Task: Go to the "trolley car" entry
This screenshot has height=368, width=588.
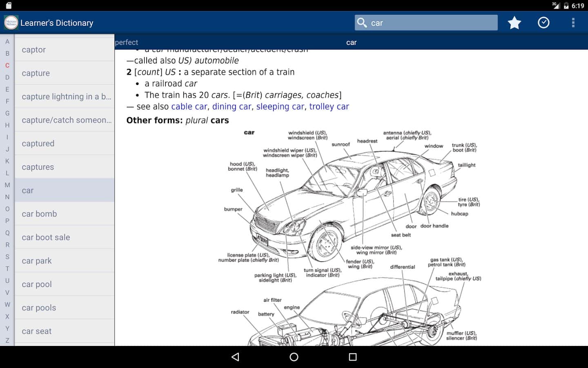Action: tap(329, 107)
